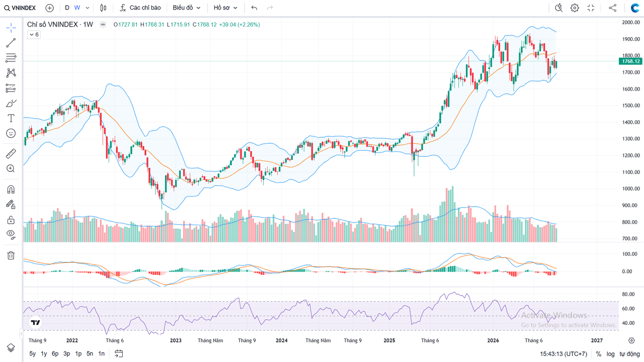Toggle magnet mode for drawings
Viewport: 644px width, 362px height.
pos(11,190)
